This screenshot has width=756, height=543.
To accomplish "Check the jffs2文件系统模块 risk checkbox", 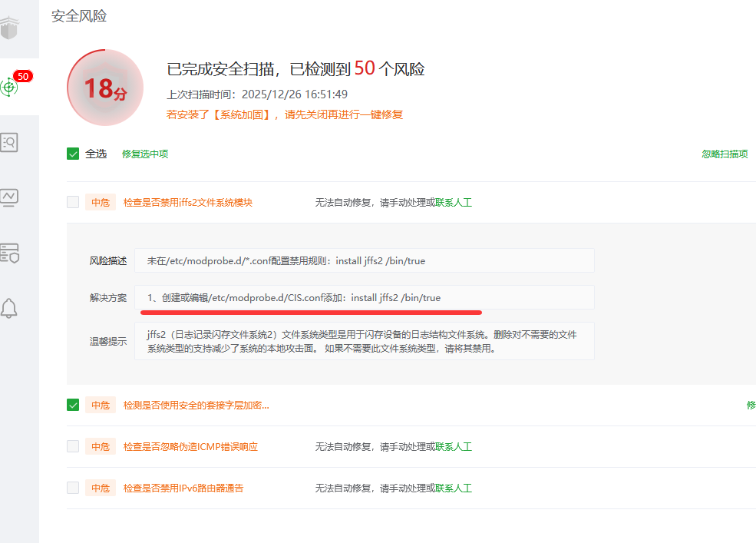I will point(73,201).
